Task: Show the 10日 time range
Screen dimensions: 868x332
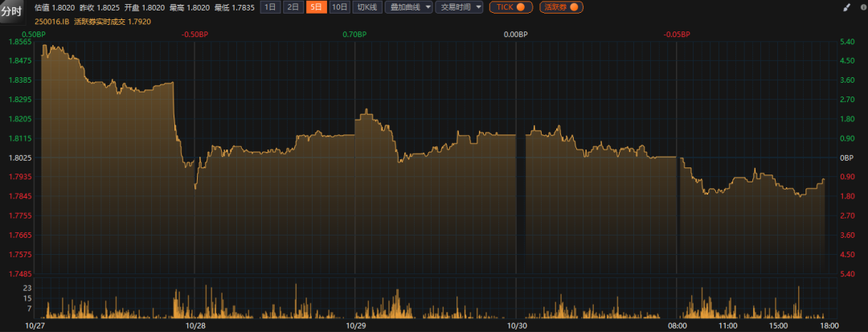Action: pyautogui.click(x=340, y=7)
